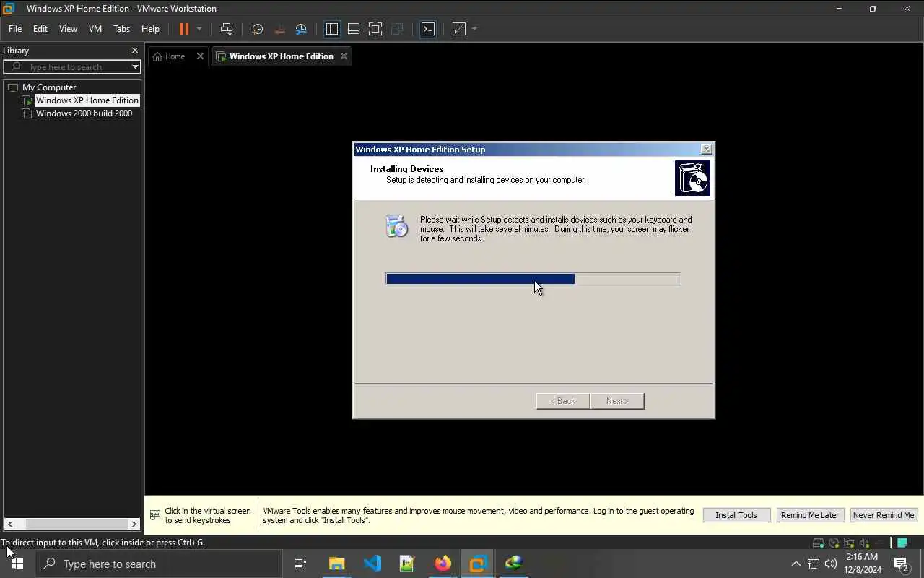The width and height of the screenshot is (924, 578).
Task: Revert VM to previous snapshot icon
Action: [279, 29]
